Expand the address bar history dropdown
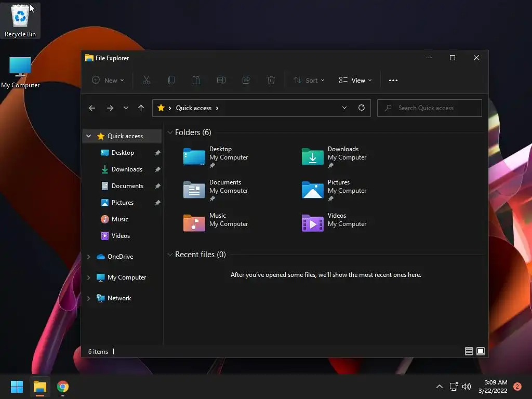The height and width of the screenshot is (399, 532). tap(344, 108)
